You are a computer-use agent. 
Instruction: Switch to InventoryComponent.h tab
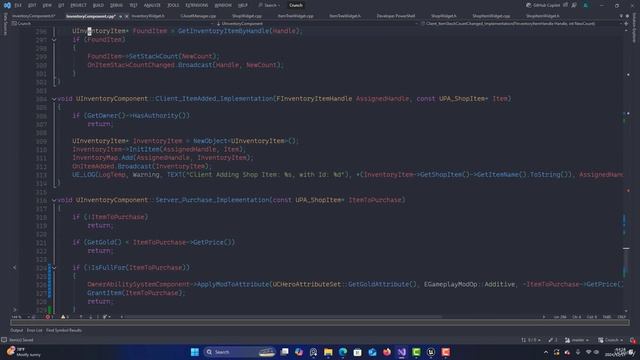[33, 16]
